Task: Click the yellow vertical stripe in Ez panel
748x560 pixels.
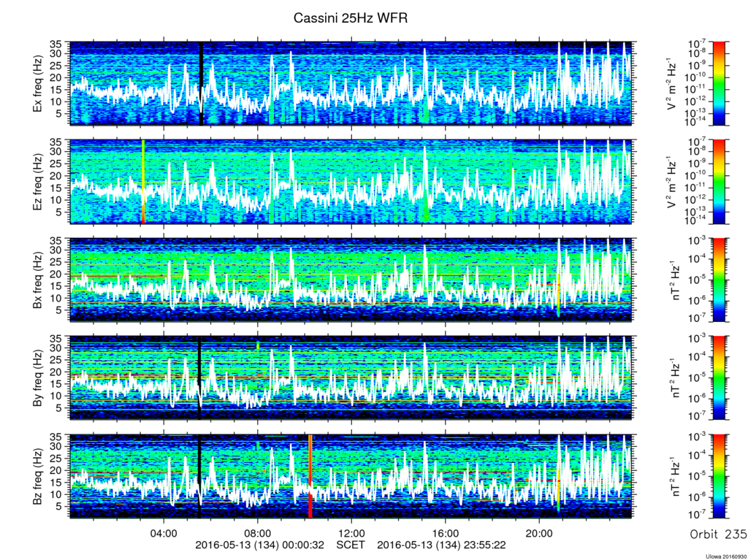Action: pyautogui.click(x=143, y=182)
